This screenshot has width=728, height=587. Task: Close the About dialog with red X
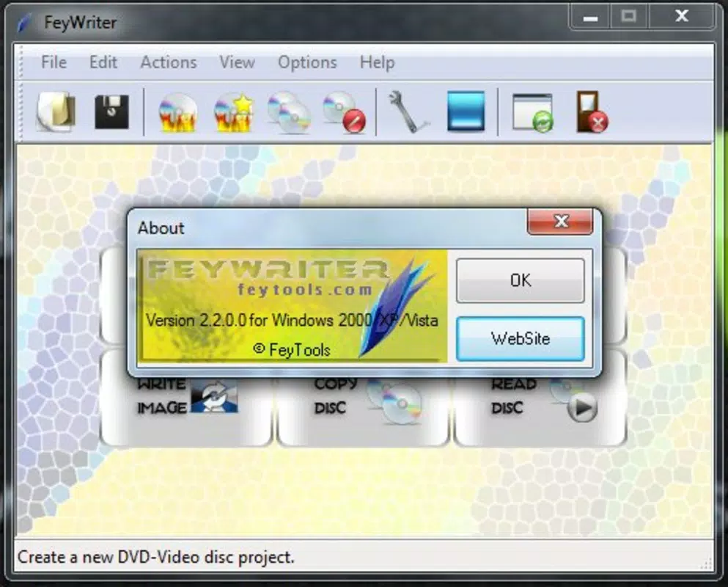pyautogui.click(x=560, y=222)
